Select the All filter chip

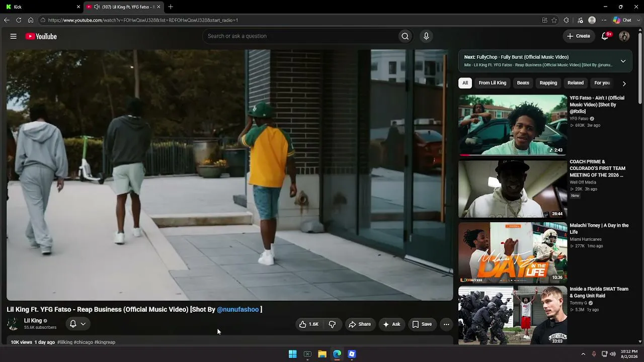(465, 83)
